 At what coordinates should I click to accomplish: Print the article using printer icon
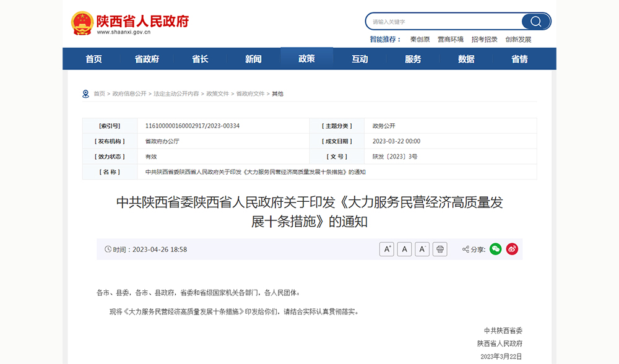pos(439,249)
